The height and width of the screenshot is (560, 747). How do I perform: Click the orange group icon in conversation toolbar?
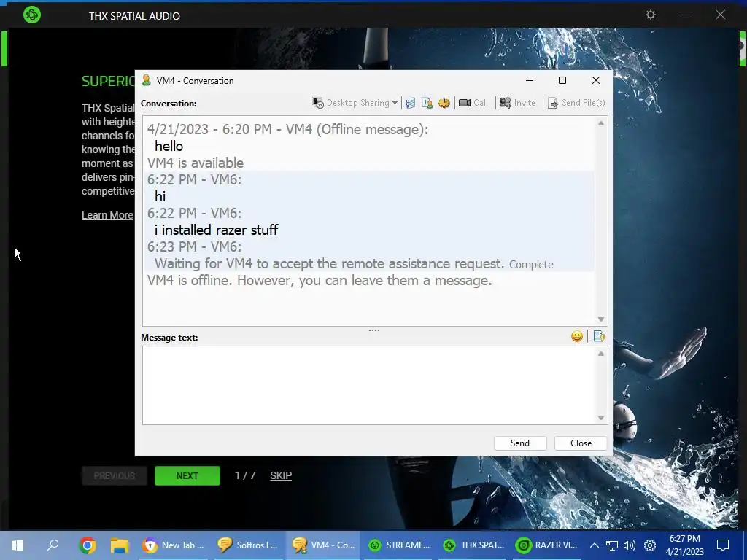444,103
